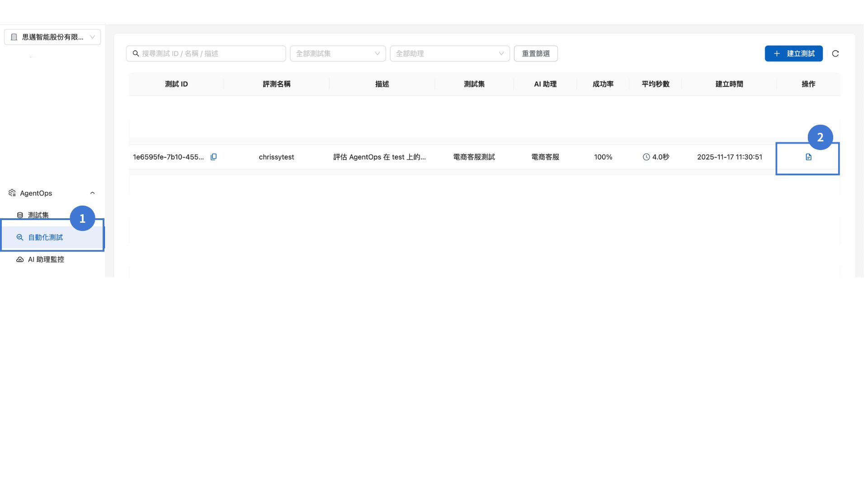Image resolution: width=868 pixels, height=488 pixels.
Task: Click the copy test ID icon
Action: click(213, 157)
